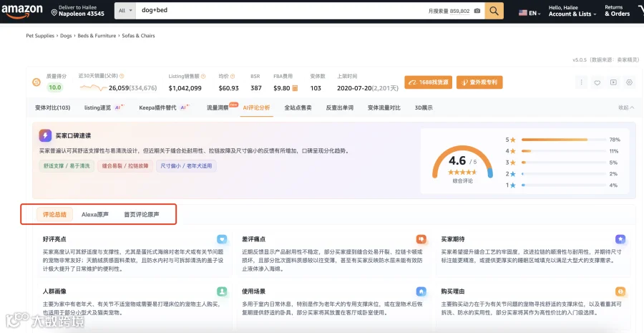Click the dog+bed search input field
The image size is (644, 333).
pos(281,11)
